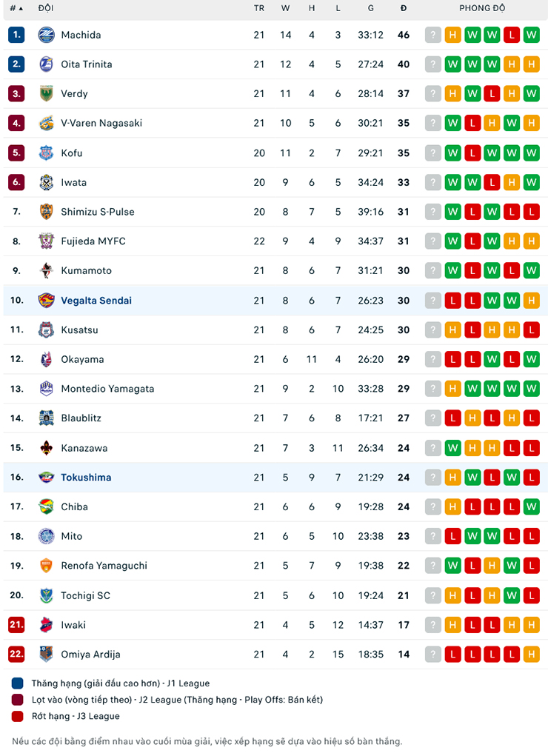The image size is (548, 756).
Task: Open the Renofa Yamaguchi team link
Action: pos(104,566)
